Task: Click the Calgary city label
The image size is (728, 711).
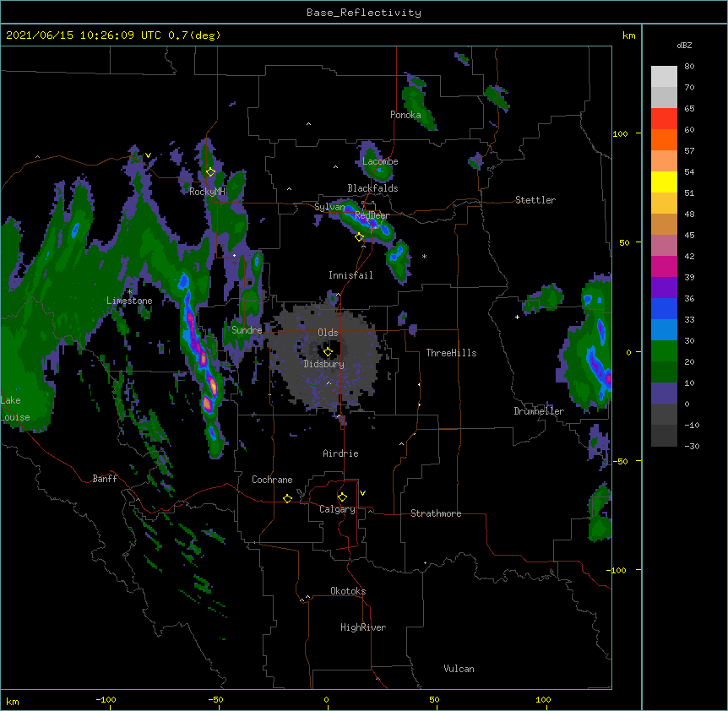Action: [337, 509]
